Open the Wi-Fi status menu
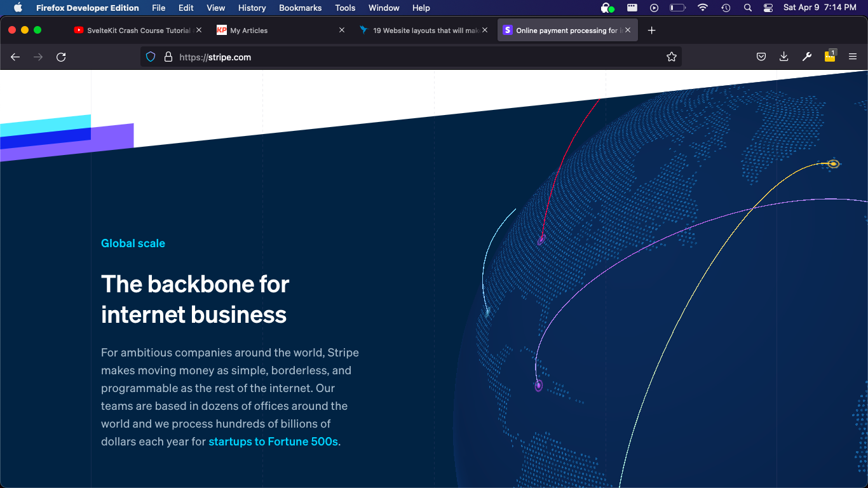This screenshot has width=868, height=488. point(702,8)
